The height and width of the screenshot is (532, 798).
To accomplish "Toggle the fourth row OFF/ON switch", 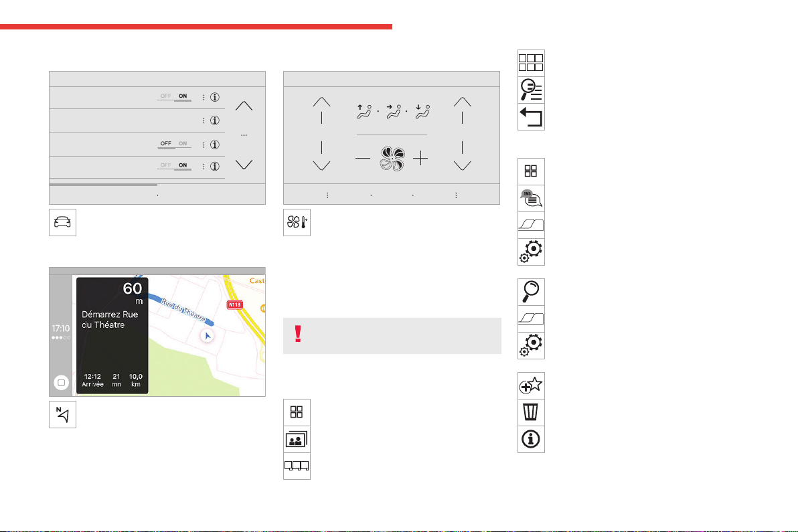I will [x=174, y=167].
